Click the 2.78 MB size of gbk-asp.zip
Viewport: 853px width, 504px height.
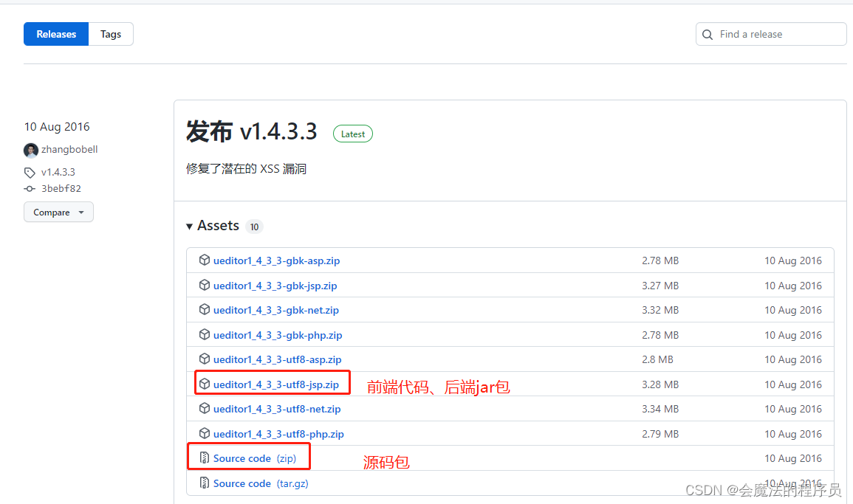(660, 260)
